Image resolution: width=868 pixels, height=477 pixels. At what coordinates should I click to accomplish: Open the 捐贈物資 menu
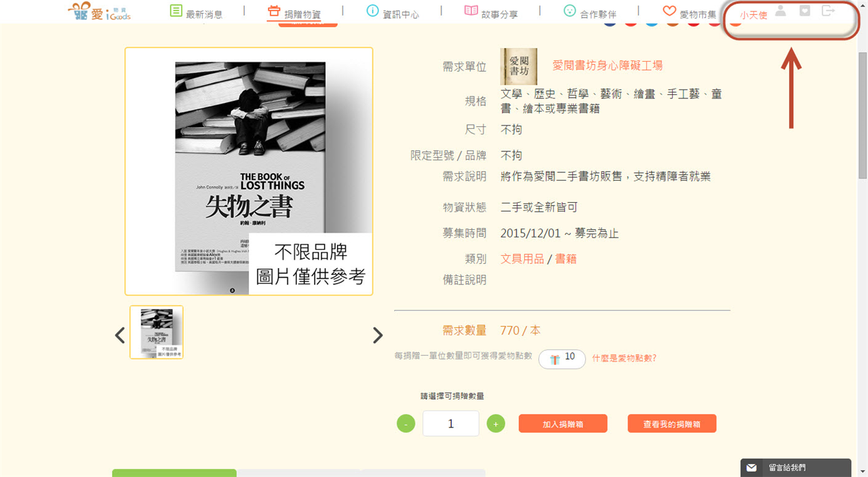[294, 12]
